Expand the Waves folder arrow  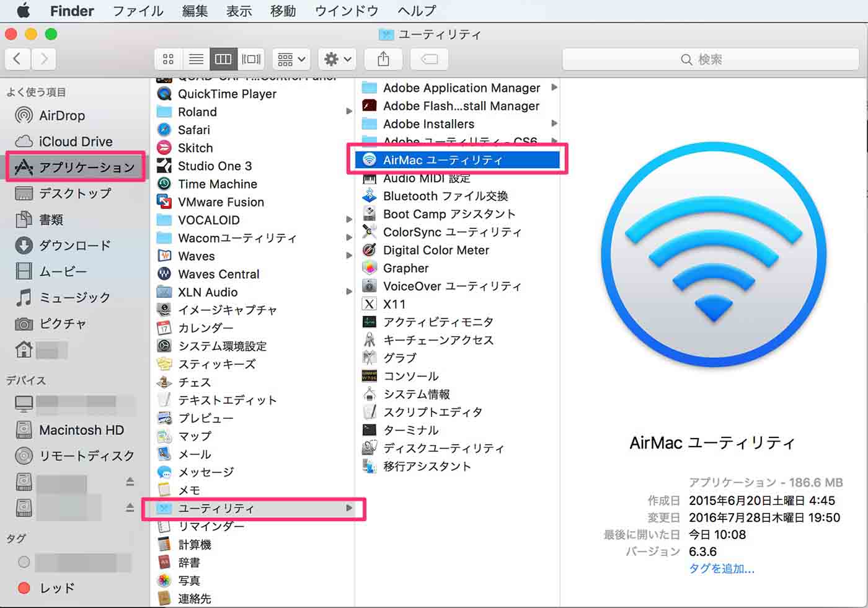(x=349, y=256)
